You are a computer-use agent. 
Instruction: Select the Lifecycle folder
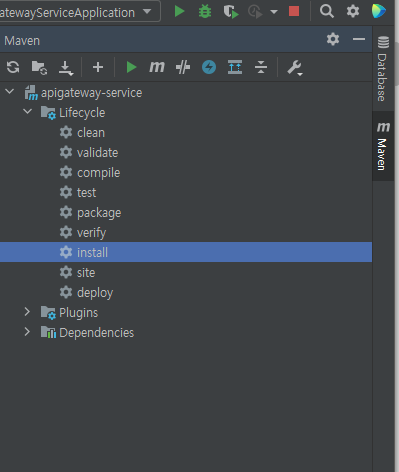tap(82, 113)
